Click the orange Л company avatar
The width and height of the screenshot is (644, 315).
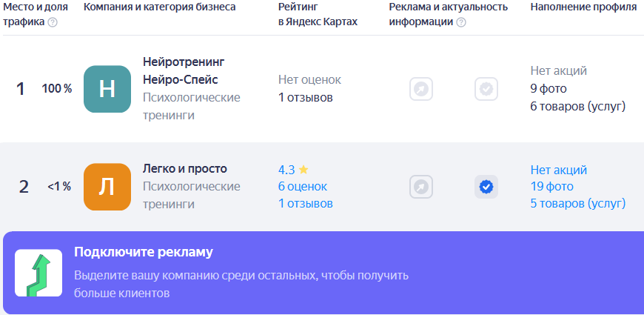107,187
